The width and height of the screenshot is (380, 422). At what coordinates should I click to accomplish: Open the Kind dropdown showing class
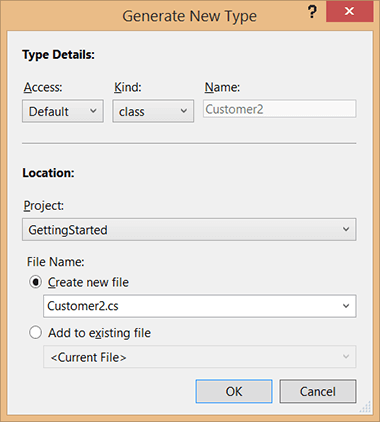(x=153, y=111)
